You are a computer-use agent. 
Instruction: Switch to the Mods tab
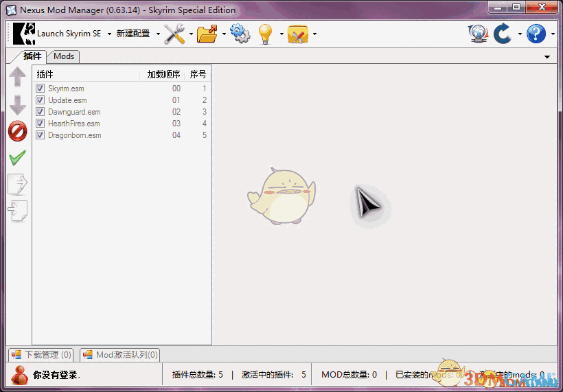click(64, 56)
